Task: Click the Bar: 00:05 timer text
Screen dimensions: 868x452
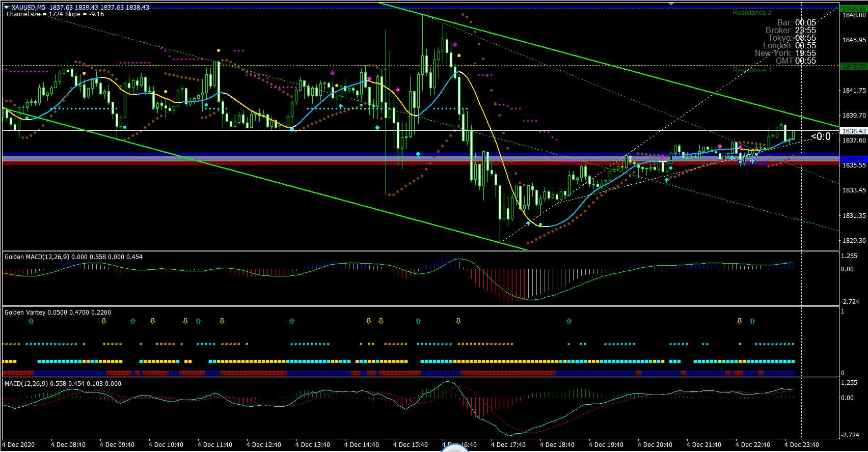Action: point(797,23)
